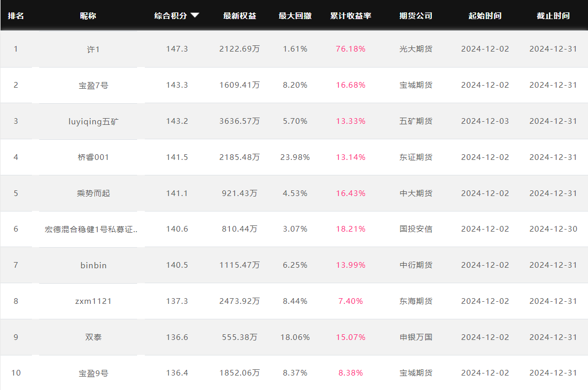Sort by 综合积分 descending arrow
Viewport: 588px width, 390px height.
point(195,15)
